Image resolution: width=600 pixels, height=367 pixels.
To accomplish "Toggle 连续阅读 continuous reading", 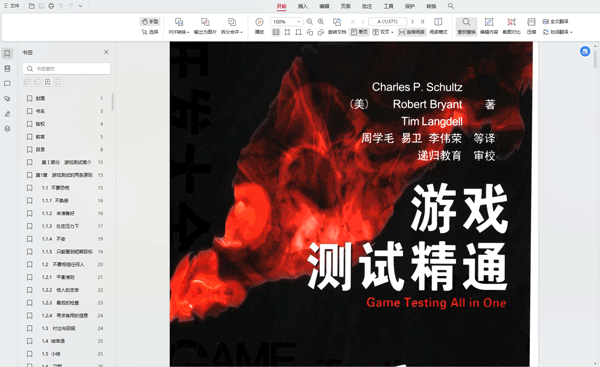I will tap(412, 32).
